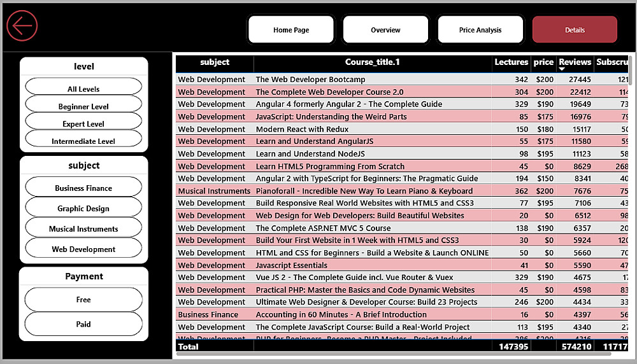Click the table's horizontal scrollbar

click(394, 354)
